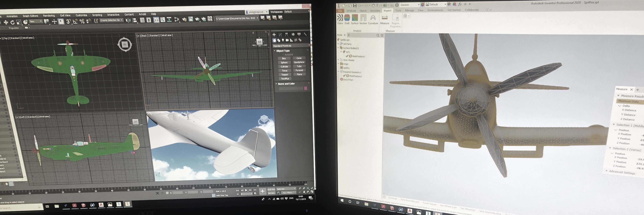The height and width of the screenshot is (215, 644).
Task: Click the Home icon in Inventor quick access toolbar
Action: pyautogui.click(x=373, y=5)
